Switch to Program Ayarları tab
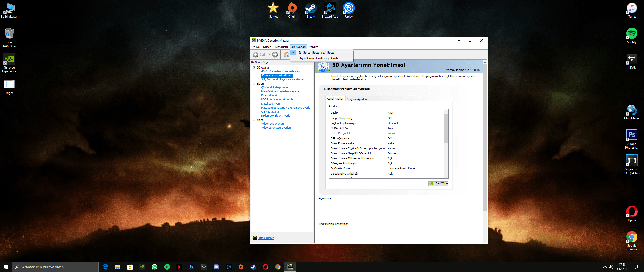Image resolution: width=644 pixels, height=272 pixels. point(356,99)
